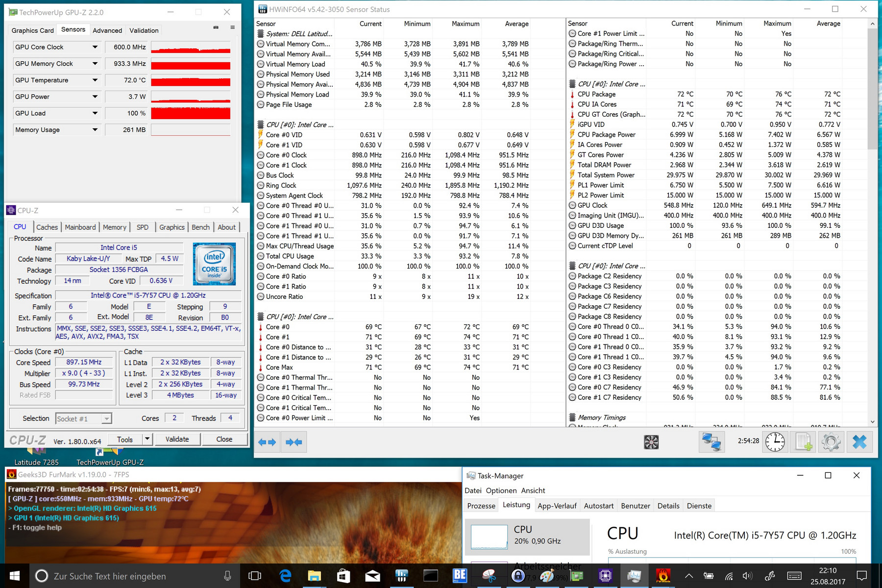Open Action Center notifications icon
Viewport: 882px width, 588px height.
tap(862, 576)
